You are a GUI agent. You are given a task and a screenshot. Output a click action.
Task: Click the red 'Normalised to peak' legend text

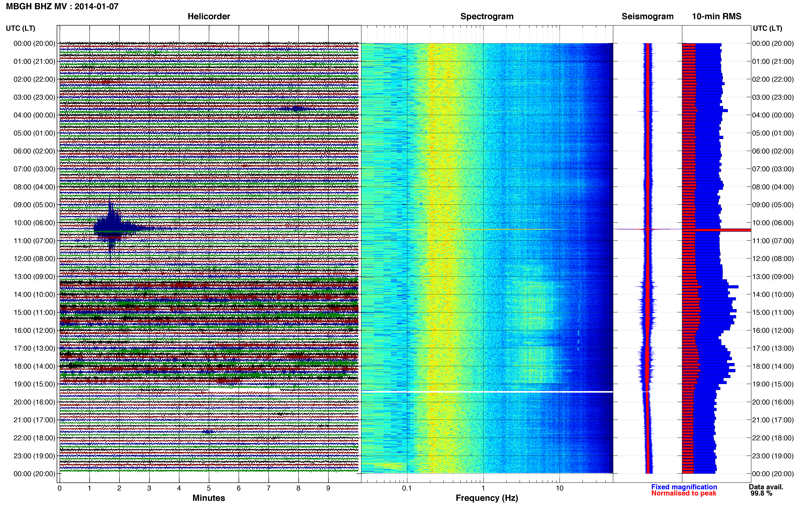pos(684,493)
